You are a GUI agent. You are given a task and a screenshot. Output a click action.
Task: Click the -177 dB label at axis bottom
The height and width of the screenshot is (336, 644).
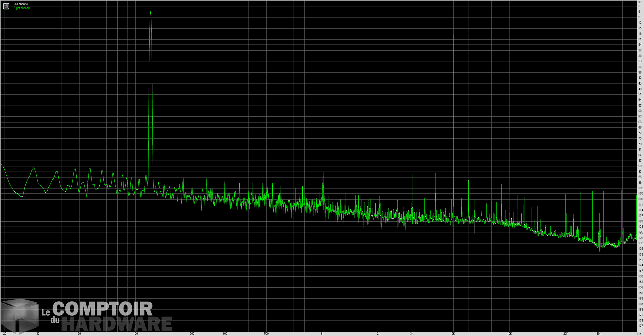(640, 326)
